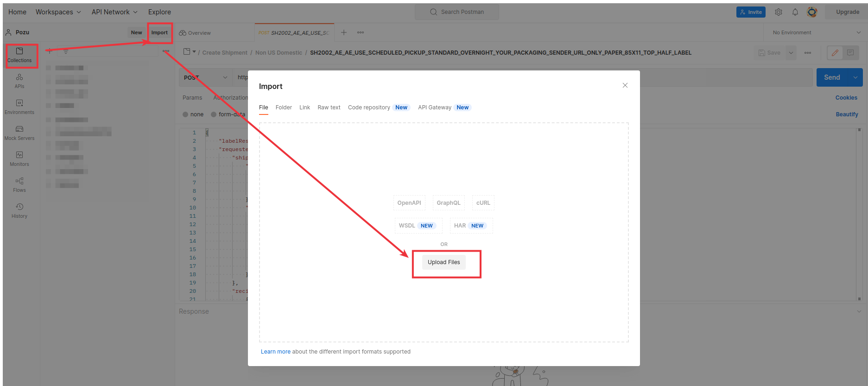Expand the API Network dropdown
Screen dimensions: 868x386
(114, 12)
